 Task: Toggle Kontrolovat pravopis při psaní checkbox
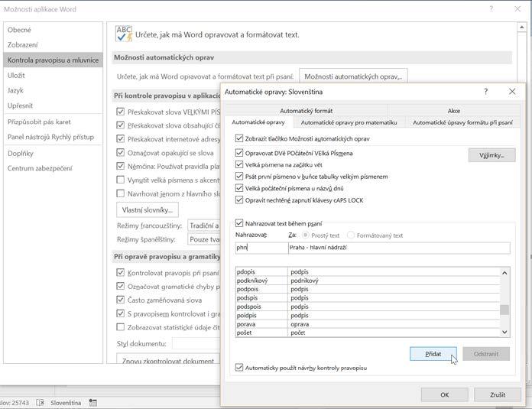120,272
